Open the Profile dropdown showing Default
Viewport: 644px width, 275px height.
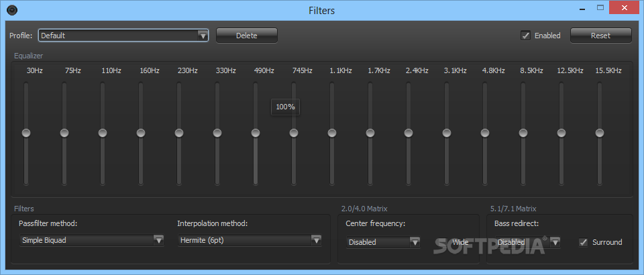(x=123, y=36)
